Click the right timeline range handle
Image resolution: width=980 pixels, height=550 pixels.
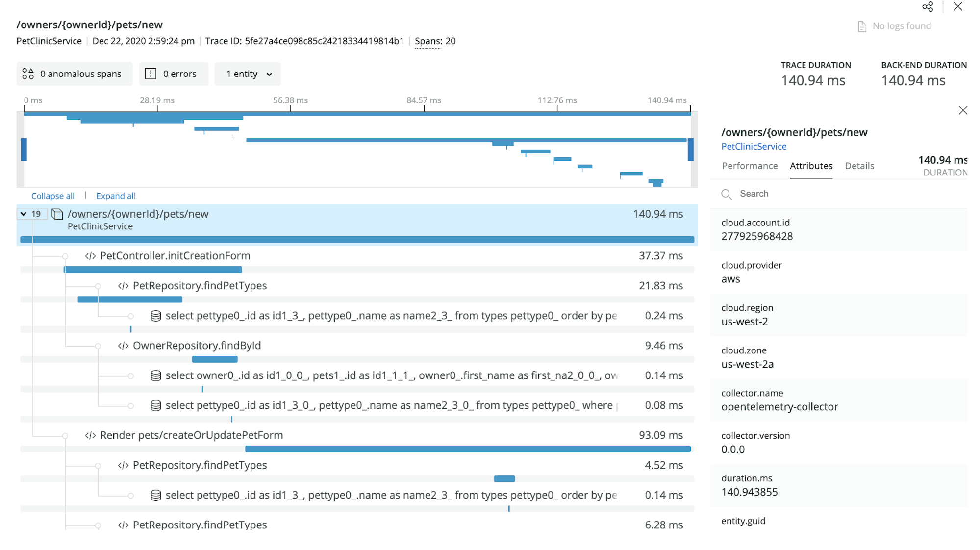(x=691, y=150)
